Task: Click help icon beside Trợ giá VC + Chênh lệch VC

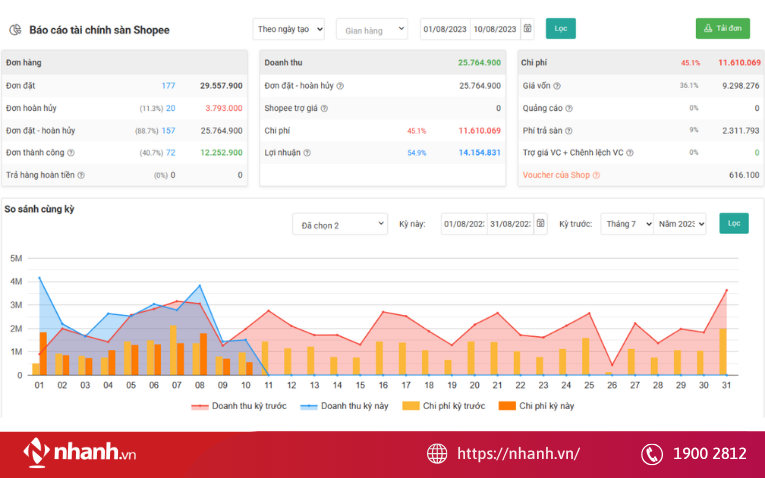Action: coord(630,153)
